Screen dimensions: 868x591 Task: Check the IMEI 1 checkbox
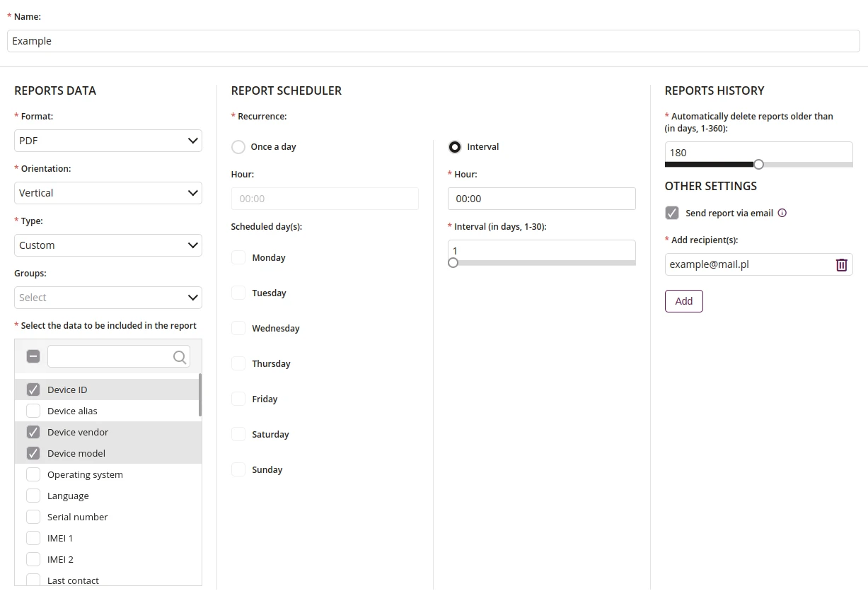[x=33, y=538]
